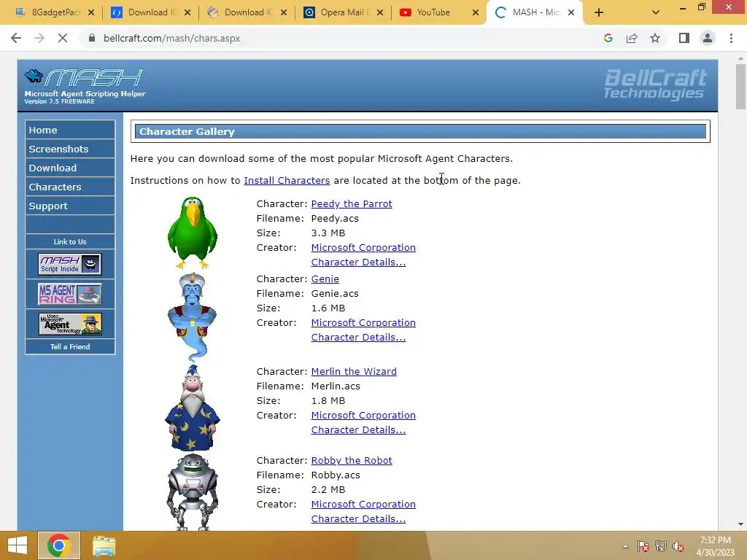Open Merlin's Microsoft Corporation creator link
This screenshot has width=747, height=560.
click(363, 415)
